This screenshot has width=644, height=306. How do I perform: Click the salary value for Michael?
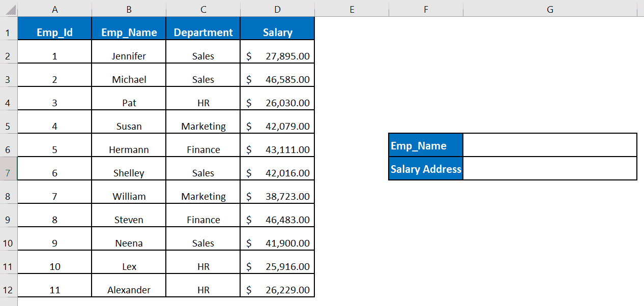pos(277,75)
